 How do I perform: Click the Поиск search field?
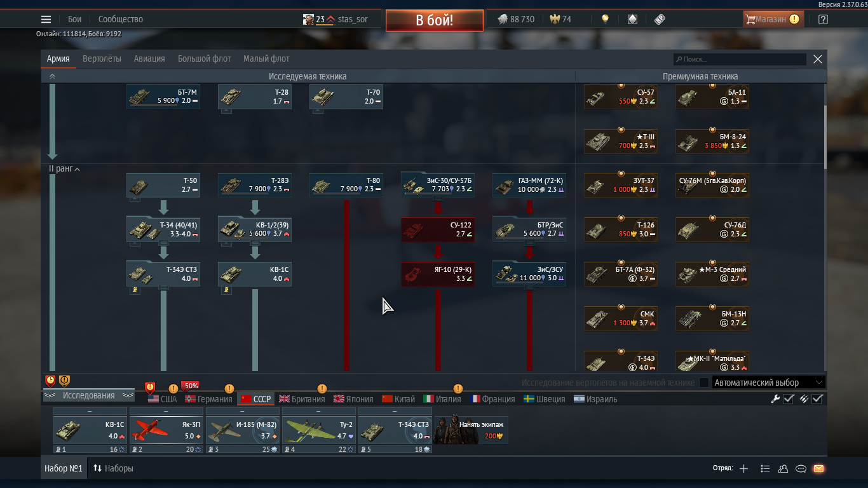tap(740, 59)
